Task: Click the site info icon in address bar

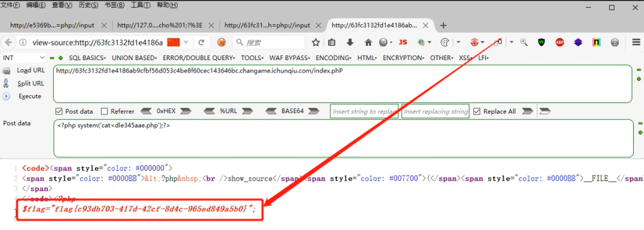Action: point(23,42)
